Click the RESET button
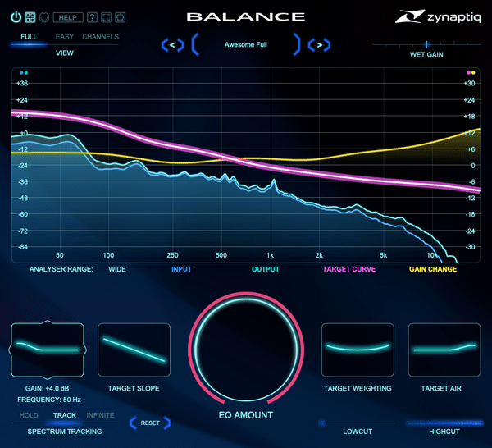The image size is (492, 448). (x=150, y=423)
